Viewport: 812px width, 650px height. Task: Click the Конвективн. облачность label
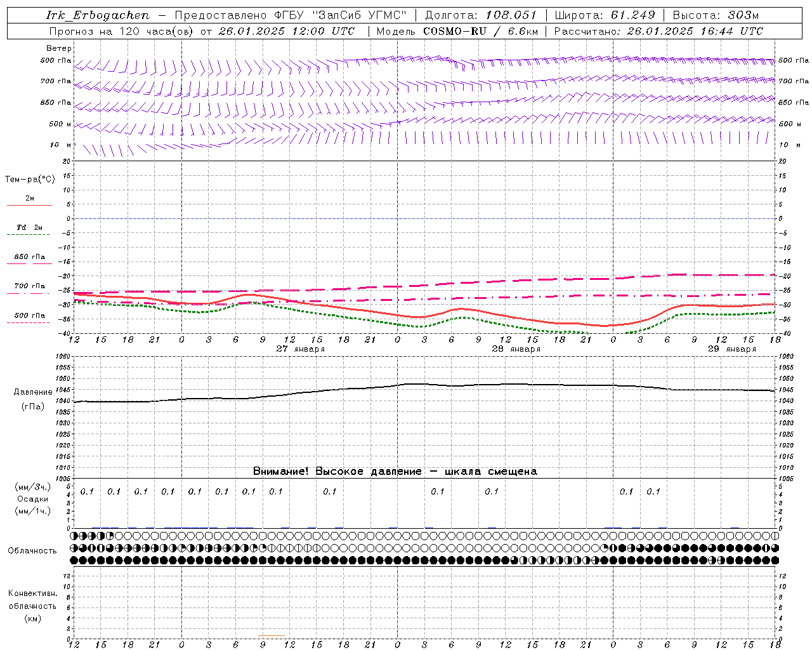tap(32, 600)
